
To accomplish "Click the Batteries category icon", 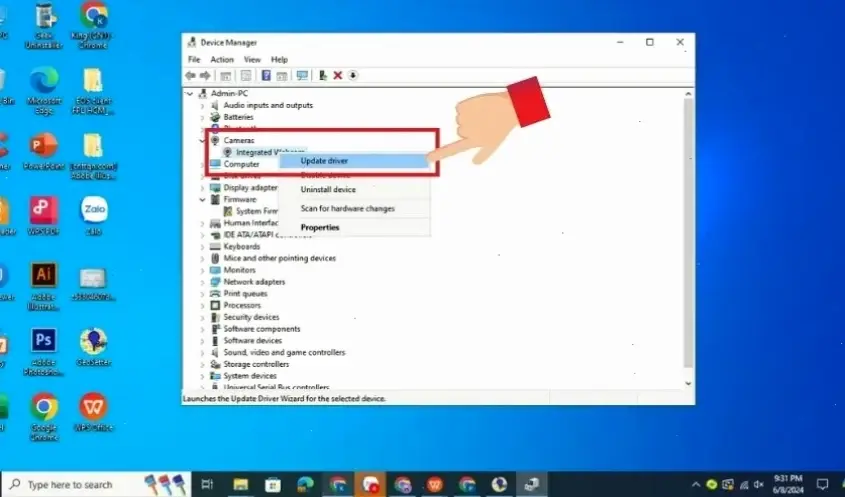I will pyautogui.click(x=215, y=117).
